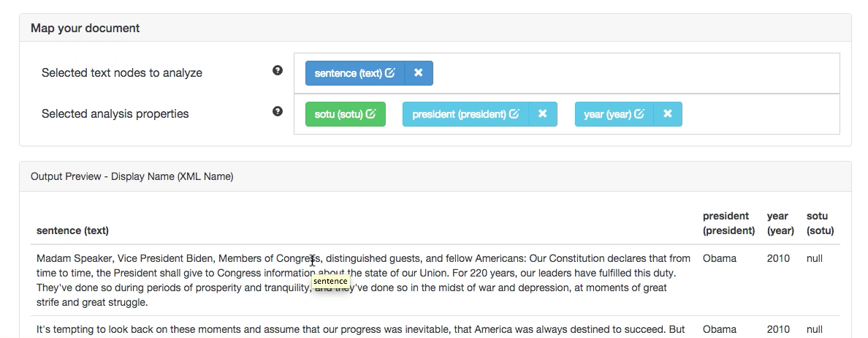
Task: Click edit icon on president (president) tag
Action: tap(514, 113)
